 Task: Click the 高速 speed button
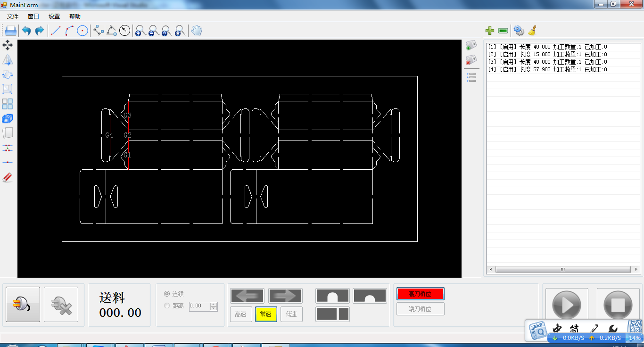(241, 314)
